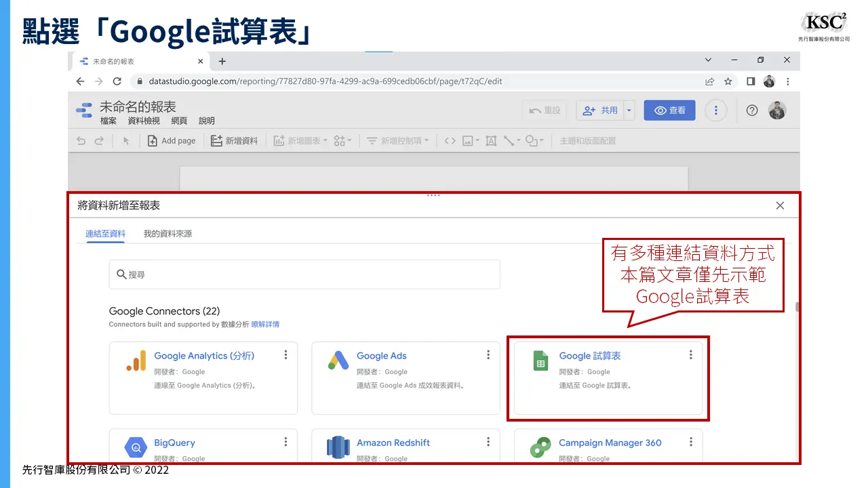Click the green Google Sheets icon

pyautogui.click(x=540, y=361)
